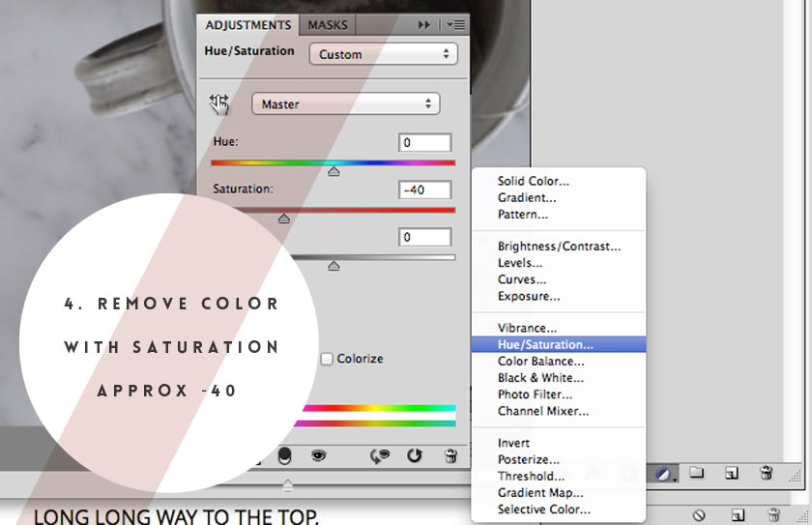Viewport: 812px width, 525px height.
Task: Choose Selective Color... from the menu
Action: point(559,509)
